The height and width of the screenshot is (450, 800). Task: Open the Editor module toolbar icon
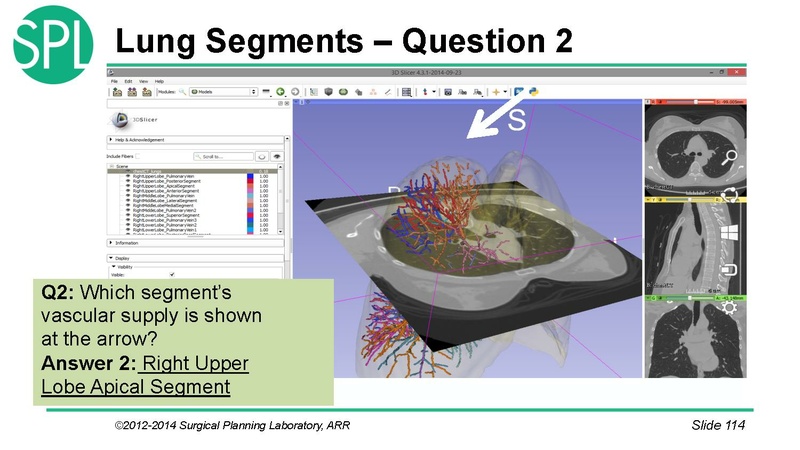pos(388,92)
